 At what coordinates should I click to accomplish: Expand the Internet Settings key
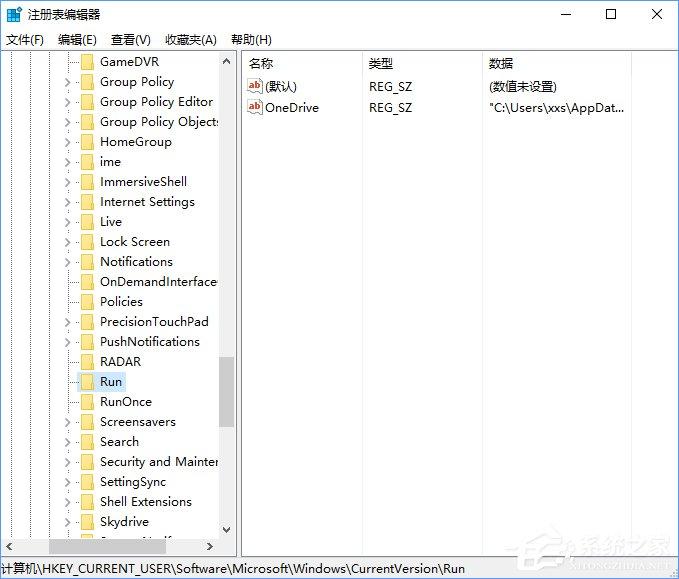[67, 202]
